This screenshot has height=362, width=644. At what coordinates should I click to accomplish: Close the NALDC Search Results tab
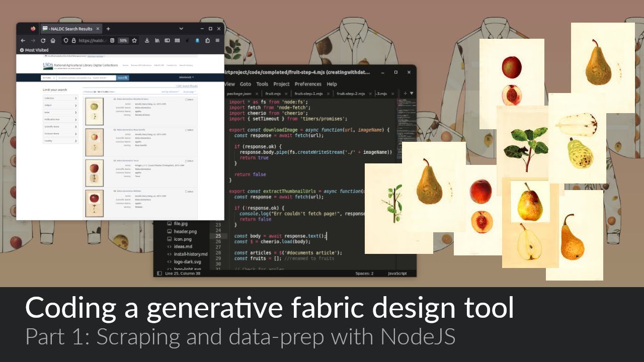pyautogui.click(x=98, y=29)
